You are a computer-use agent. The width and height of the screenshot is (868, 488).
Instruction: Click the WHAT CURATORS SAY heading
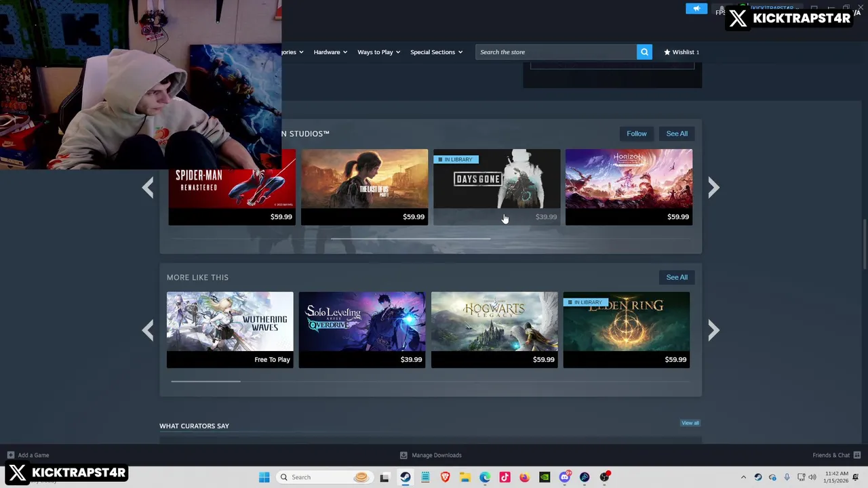click(194, 426)
